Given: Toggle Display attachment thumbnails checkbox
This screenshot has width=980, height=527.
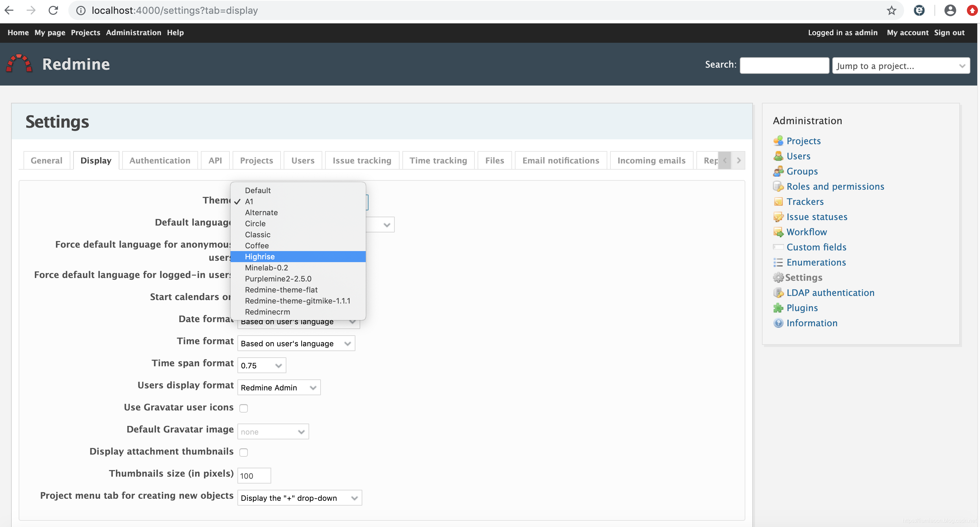Looking at the screenshot, I should click(x=243, y=452).
